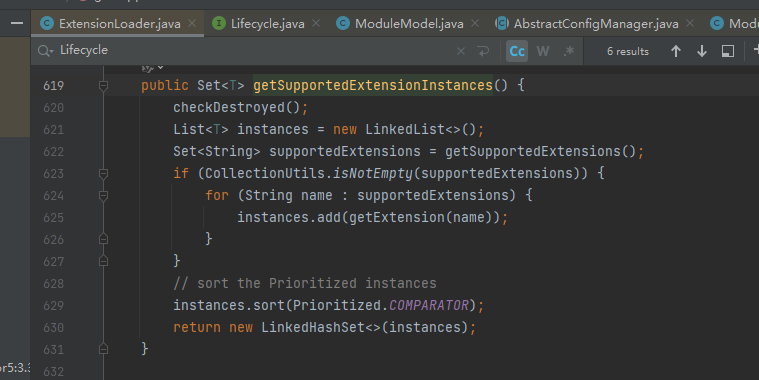
Task: Click LinkedHashSet on return line
Action: click(313, 327)
